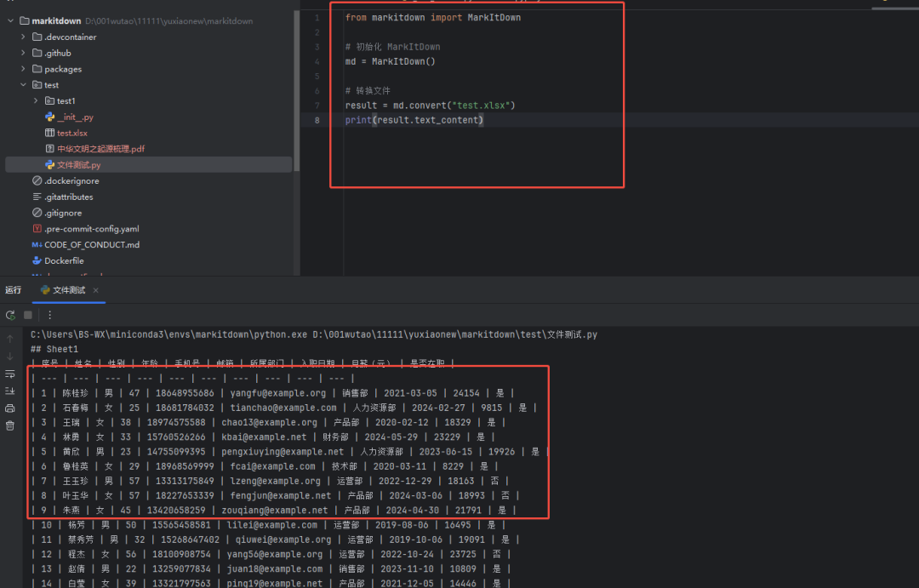Click the Python icon of __init__.py

click(50, 117)
